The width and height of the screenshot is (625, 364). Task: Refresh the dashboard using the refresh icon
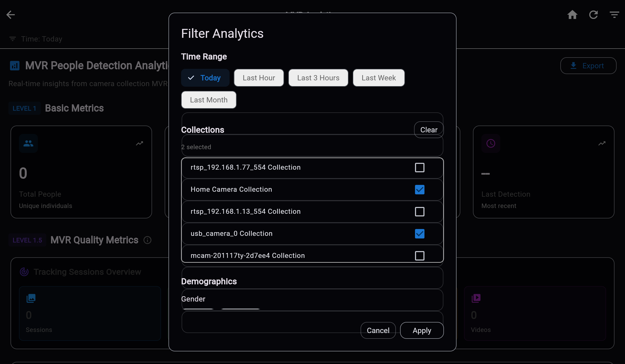pyautogui.click(x=593, y=15)
